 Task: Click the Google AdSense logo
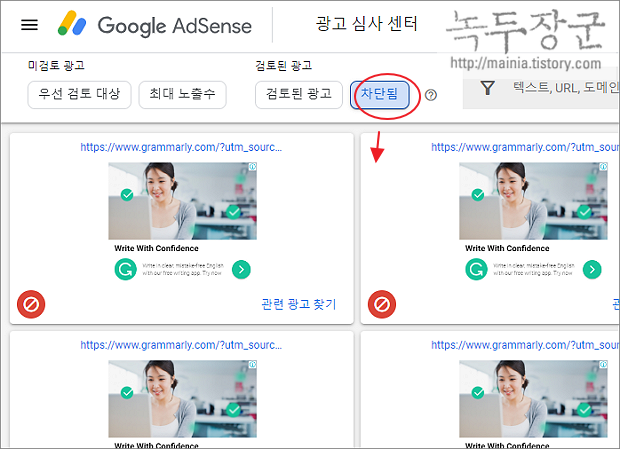155,24
